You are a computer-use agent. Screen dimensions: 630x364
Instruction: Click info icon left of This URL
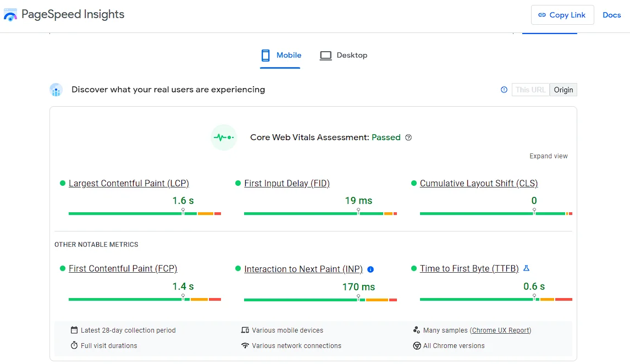tap(504, 90)
